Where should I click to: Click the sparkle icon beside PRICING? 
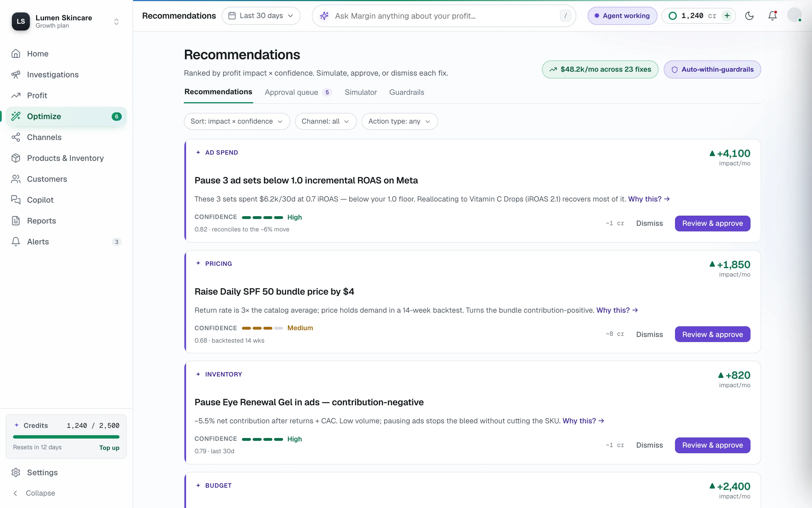point(198,263)
